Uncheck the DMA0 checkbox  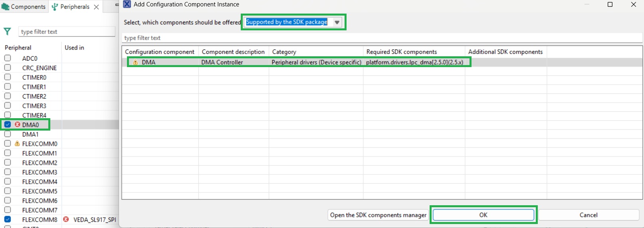pos(8,125)
